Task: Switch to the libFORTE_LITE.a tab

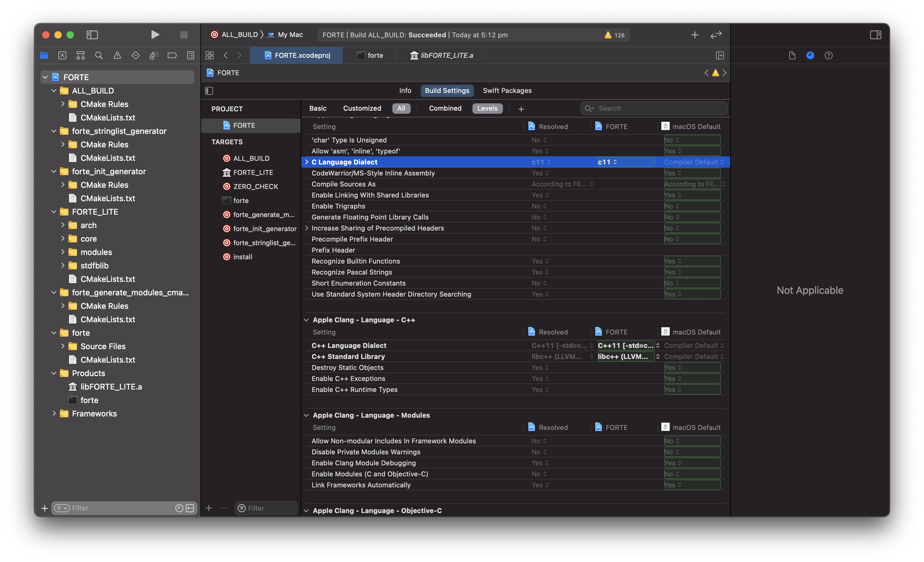Action: click(441, 56)
